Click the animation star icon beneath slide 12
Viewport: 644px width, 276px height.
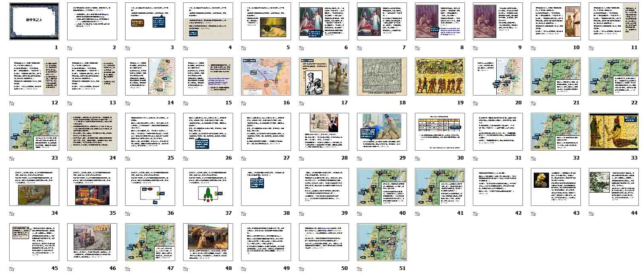(x=12, y=103)
